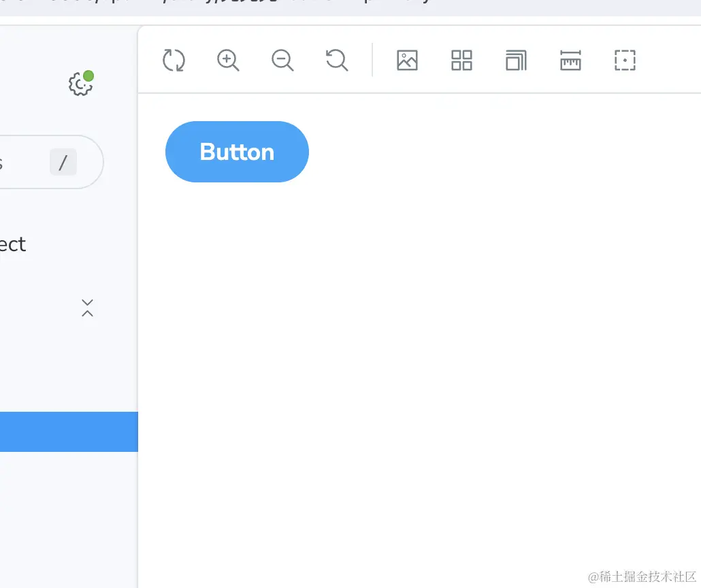This screenshot has height=588, width=701.
Task: Select the highlighted blue story in sidebar
Action: click(x=69, y=432)
